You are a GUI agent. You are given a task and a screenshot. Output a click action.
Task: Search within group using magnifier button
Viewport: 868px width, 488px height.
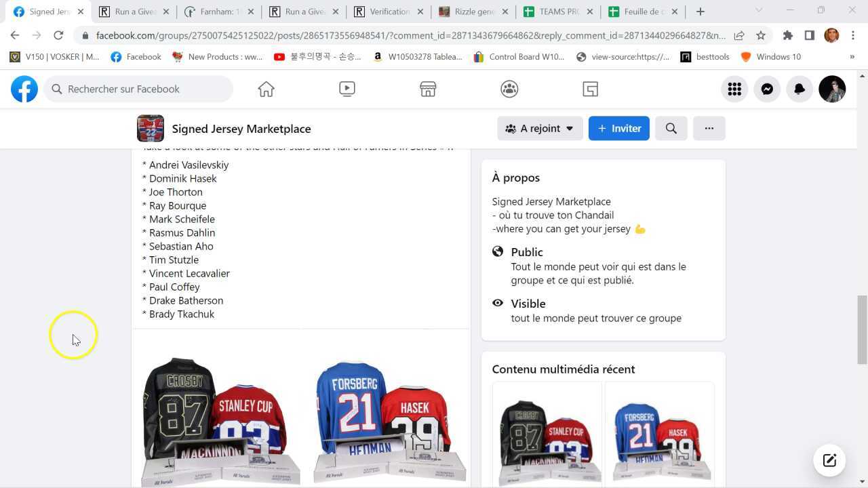671,128
